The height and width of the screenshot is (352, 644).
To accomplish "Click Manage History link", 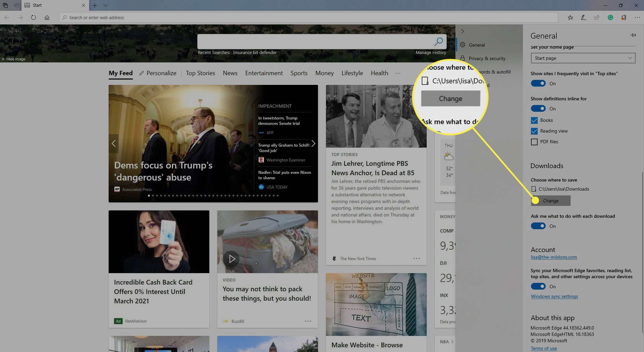I will pyautogui.click(x=431, y=52).
